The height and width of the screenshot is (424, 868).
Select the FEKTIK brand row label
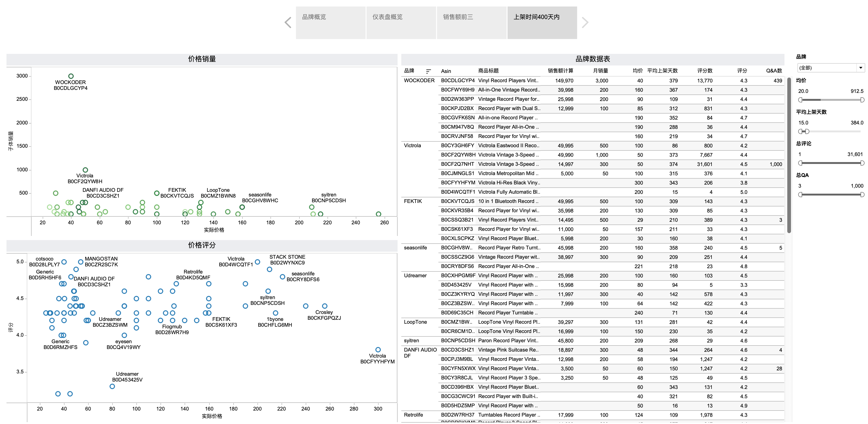click(413, 201)
